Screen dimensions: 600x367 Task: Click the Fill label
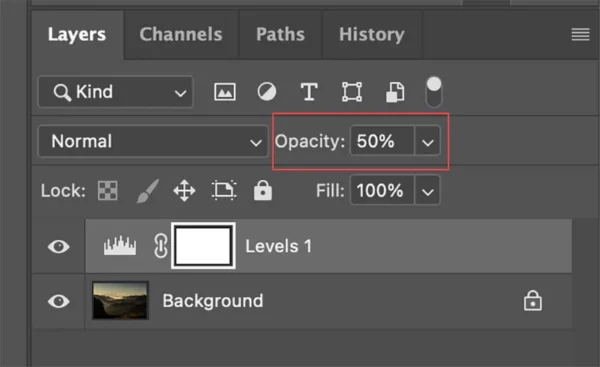pyautogui.click(x=330, y=190)
